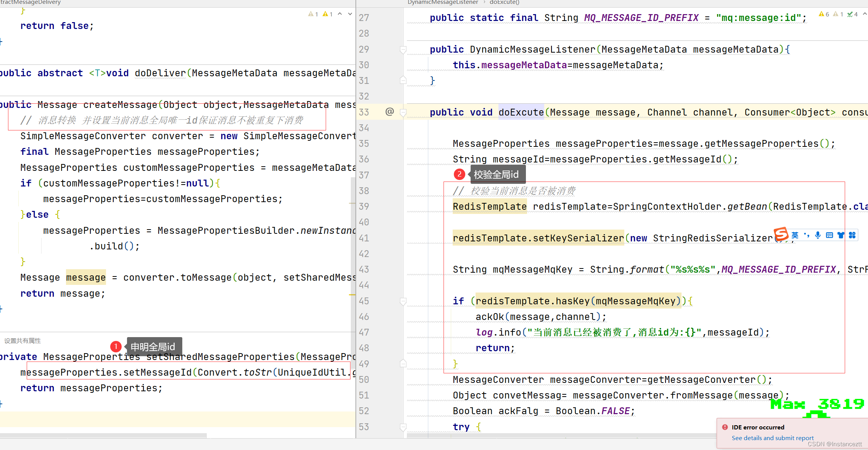Click the right editor's grey 1 weak warning indicator
868x450 pixels.
click(x=838, y=14)
